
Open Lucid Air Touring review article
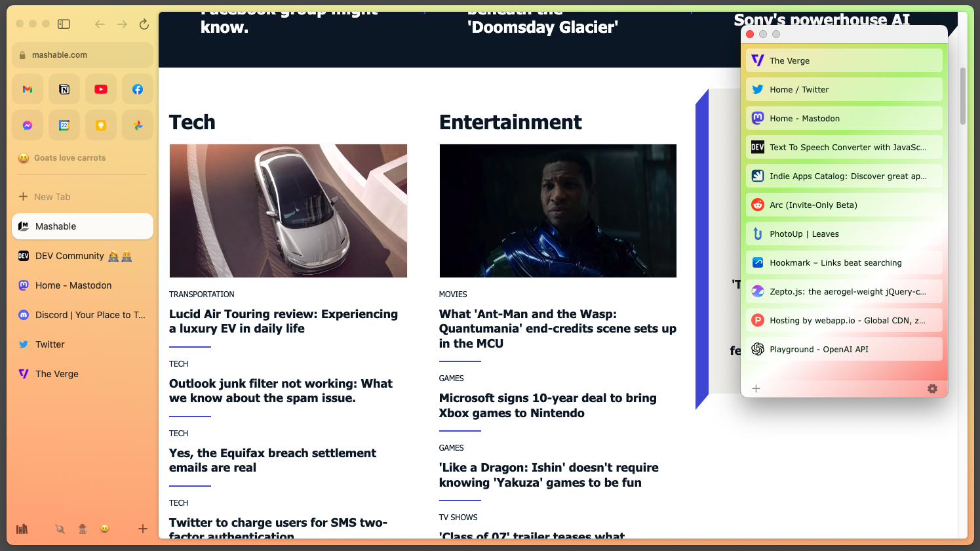point(283,321)
